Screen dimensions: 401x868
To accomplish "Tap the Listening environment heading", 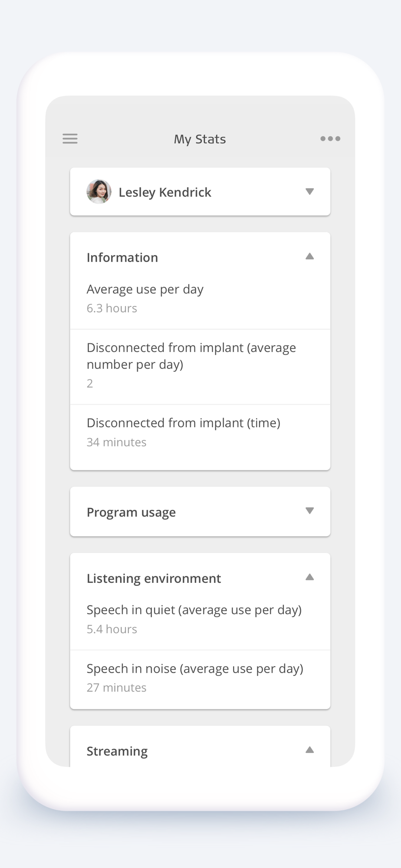I will tap(154, 579).
